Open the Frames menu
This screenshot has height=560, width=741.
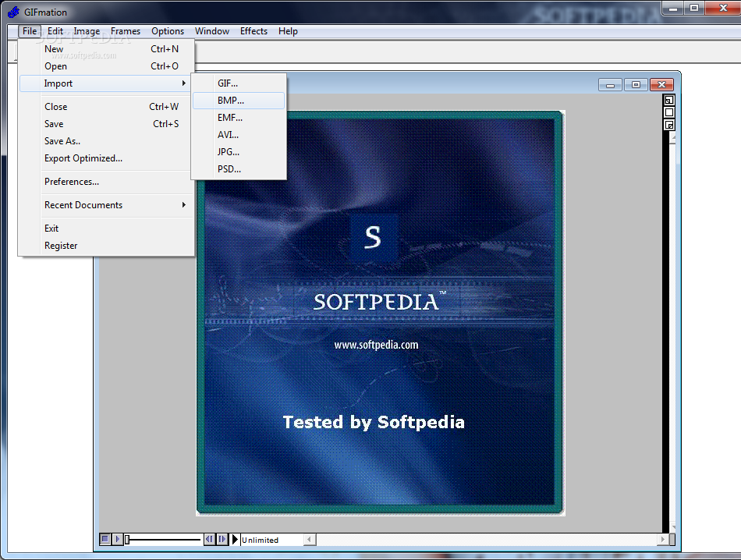126,31
